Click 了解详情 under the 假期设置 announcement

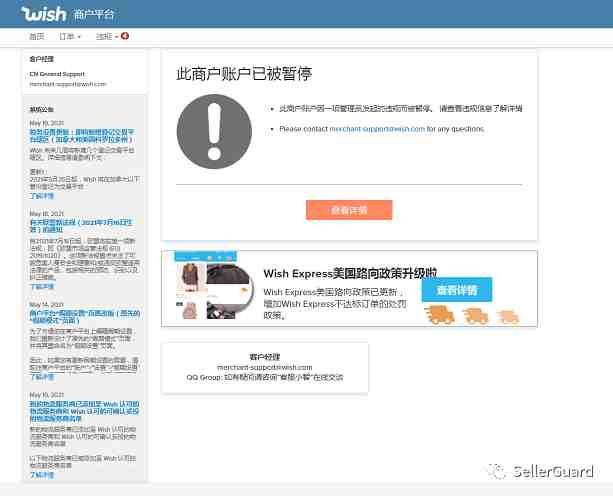point(42,377)
